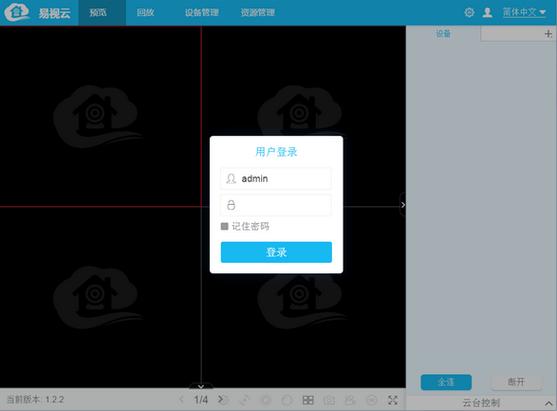Click the 易视云 cloud logo

16,12
